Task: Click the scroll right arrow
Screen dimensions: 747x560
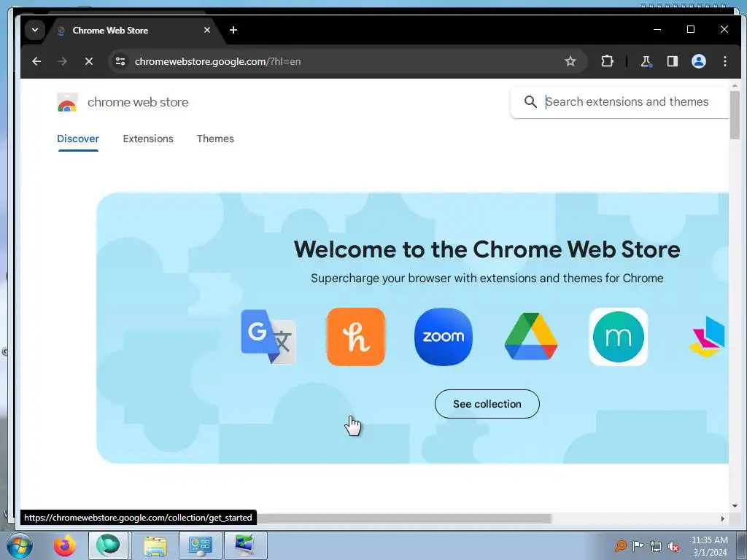Action: [723, 518]
